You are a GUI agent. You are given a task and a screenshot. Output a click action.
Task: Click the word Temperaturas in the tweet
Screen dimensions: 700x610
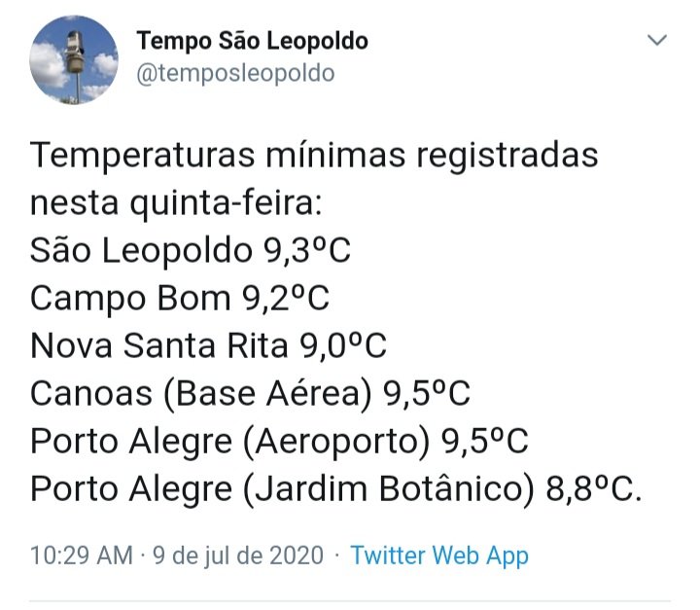point(142,156)
